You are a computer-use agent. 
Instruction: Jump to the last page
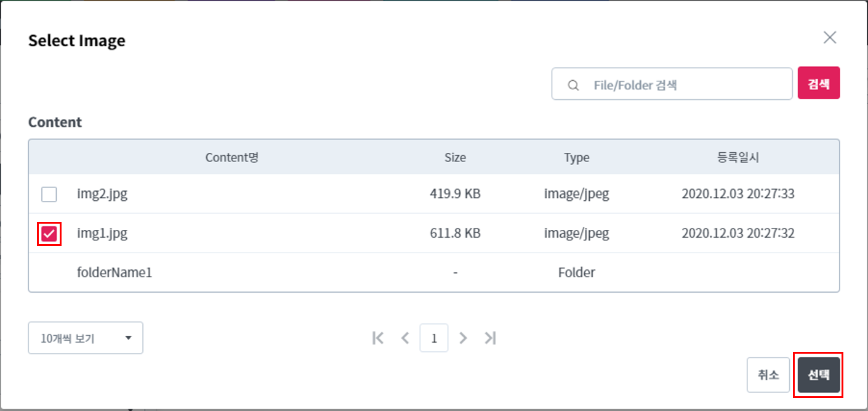point(490,338)
